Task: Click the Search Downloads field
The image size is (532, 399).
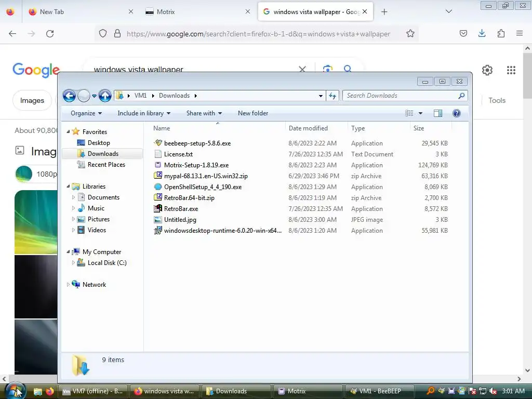Action: point(405,96)
